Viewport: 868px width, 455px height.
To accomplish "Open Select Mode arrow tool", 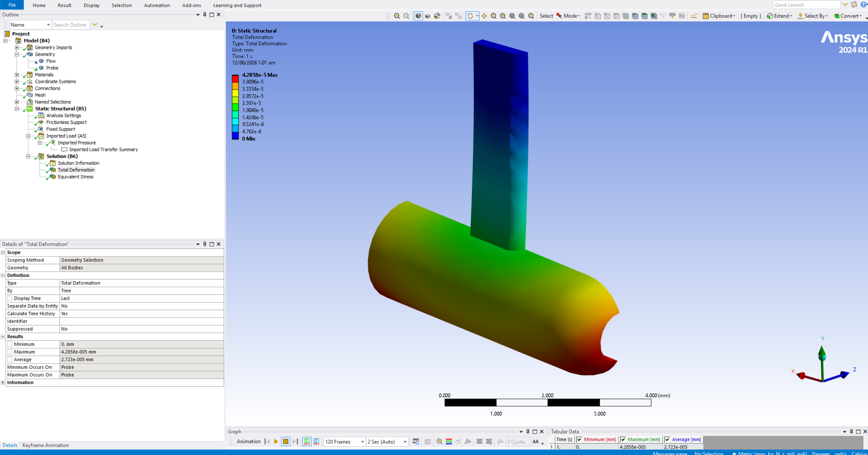I will 559,16.
